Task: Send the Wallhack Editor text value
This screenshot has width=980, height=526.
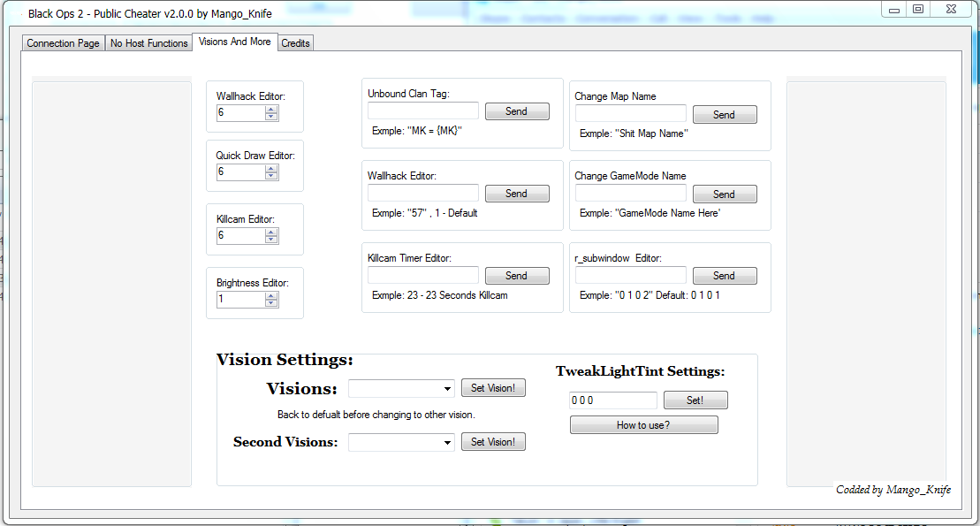Action: click(x=517, y=194)
